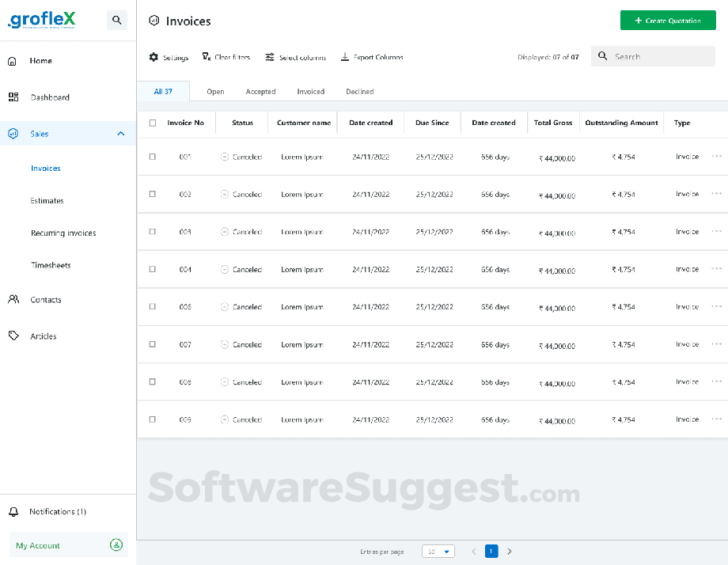Open the Articles tag icon
This screenshot has width=728, height=565.
(13, 336)
